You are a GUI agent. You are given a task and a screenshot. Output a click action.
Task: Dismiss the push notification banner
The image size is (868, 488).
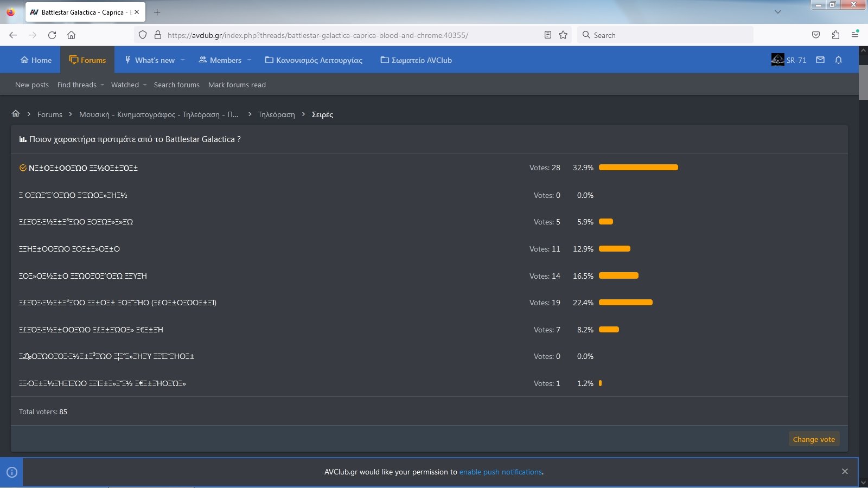pos(845,472)
